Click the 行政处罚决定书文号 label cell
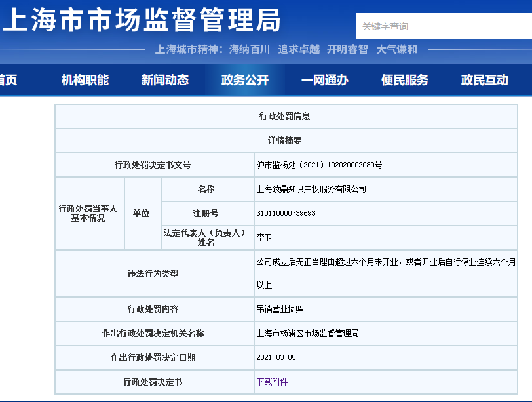Image resolution: width=532 pixels, height=402 pixels. click(155, 165)
